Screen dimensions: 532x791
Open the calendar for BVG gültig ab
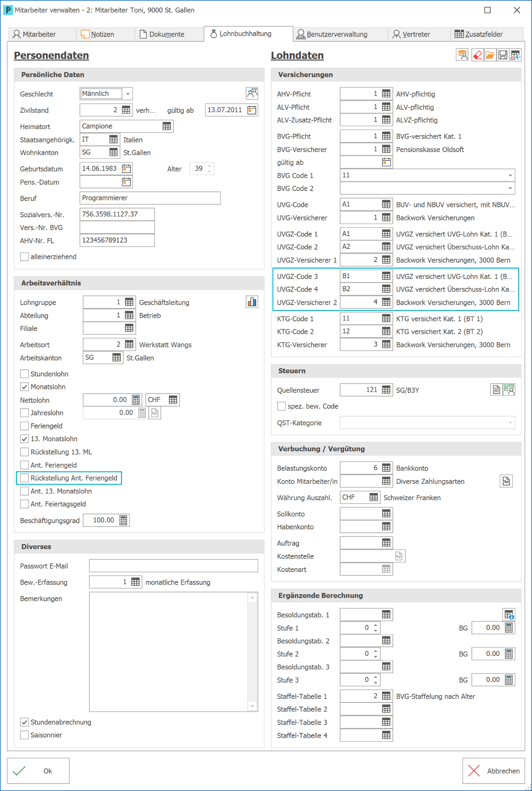pos(387,163)
